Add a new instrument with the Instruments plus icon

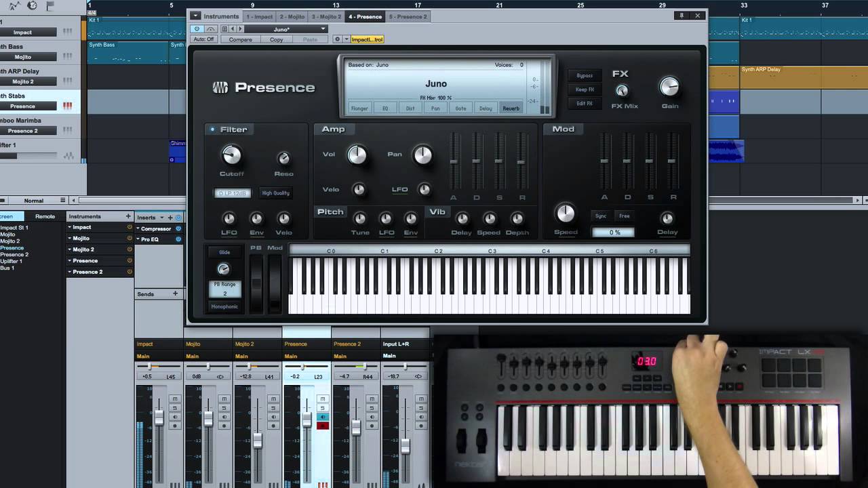point(128,216)
